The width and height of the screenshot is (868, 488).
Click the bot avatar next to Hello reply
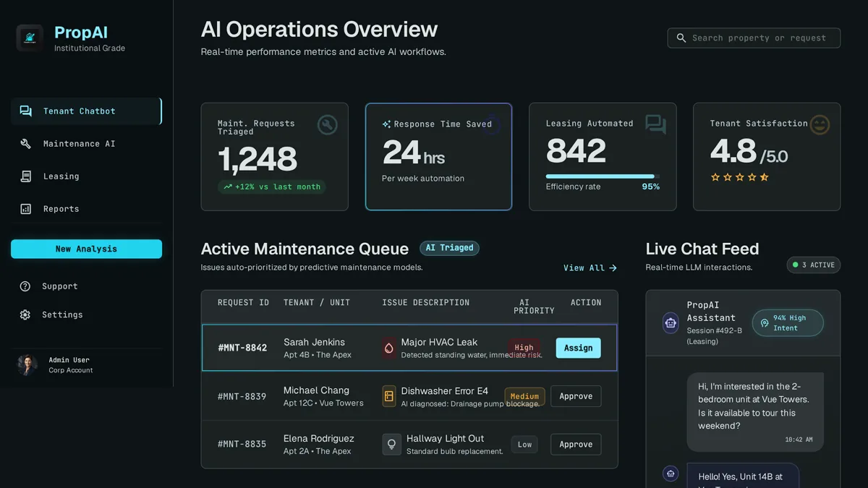pyautogui.click(x=671, y=474)
